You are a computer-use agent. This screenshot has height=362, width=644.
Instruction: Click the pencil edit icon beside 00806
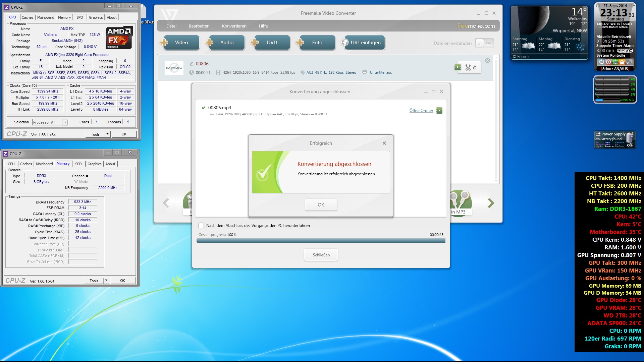click(191, 64)
